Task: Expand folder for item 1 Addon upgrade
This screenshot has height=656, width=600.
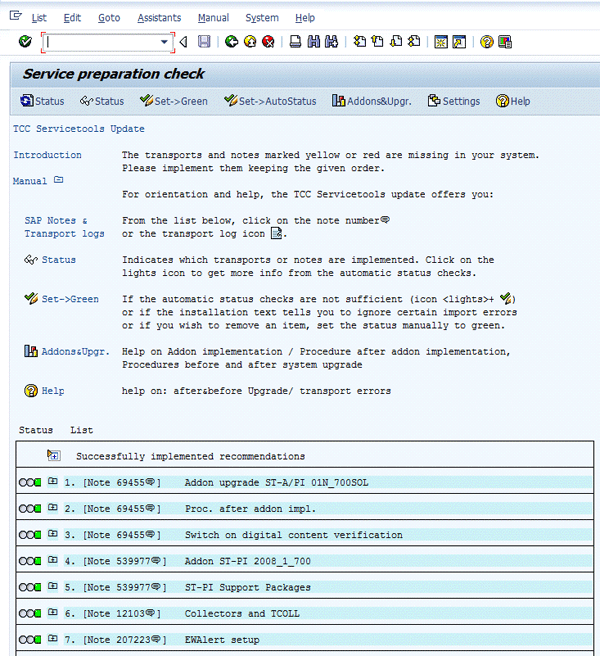Action: point(53,482)
